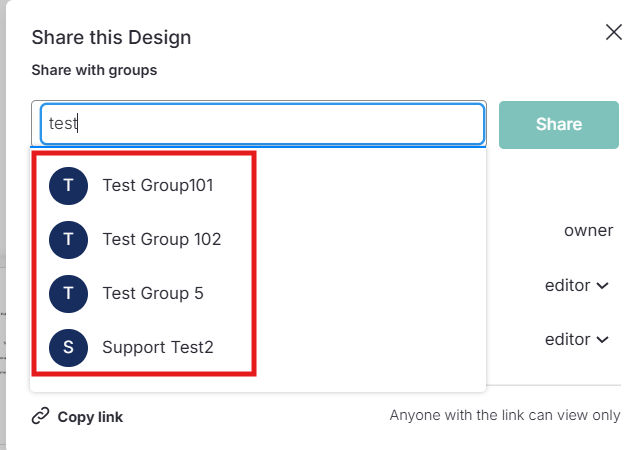
Task: Click the T avatar for Test Group101
Action: click(68, 185)
